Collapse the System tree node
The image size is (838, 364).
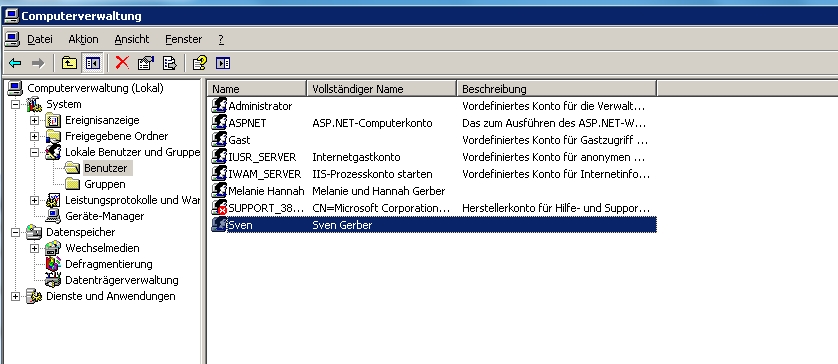[15, 104]
